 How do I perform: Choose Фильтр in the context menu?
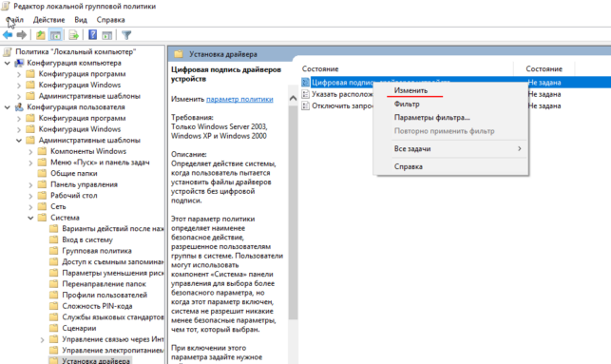[407, 104]
